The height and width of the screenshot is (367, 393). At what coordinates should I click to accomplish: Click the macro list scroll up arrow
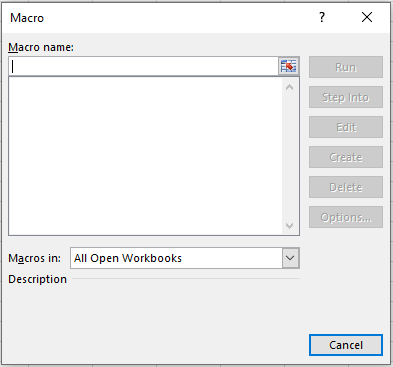[x=290, y=88]
